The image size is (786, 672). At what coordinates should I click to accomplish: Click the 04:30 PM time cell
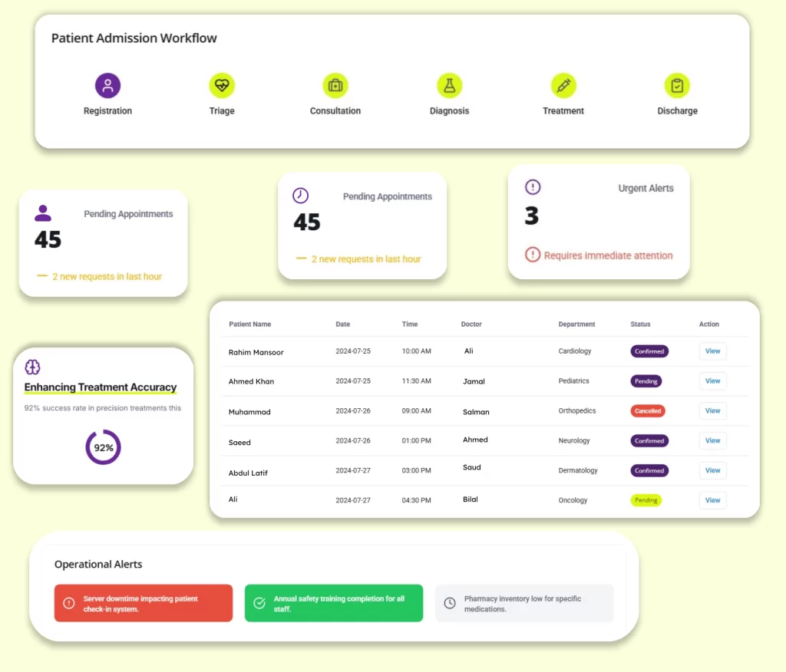pos(416,500)
